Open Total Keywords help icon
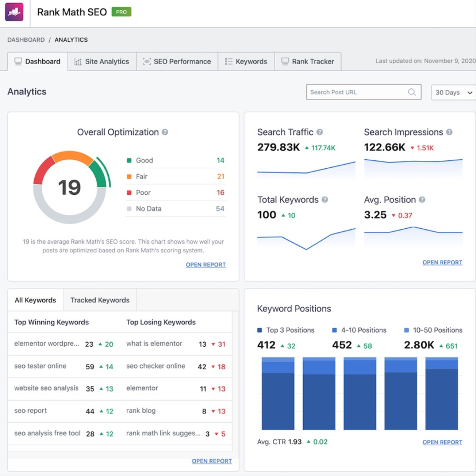This screenshot has width=476, height=476. [x=325, y=199]
